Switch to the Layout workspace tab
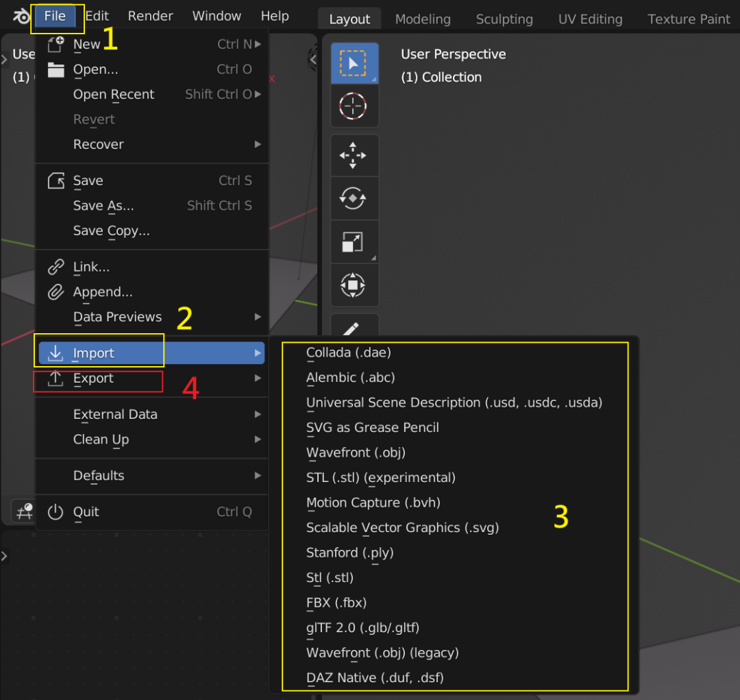Image resolution: width=740 pixels, height=700 pixels. 349,19
